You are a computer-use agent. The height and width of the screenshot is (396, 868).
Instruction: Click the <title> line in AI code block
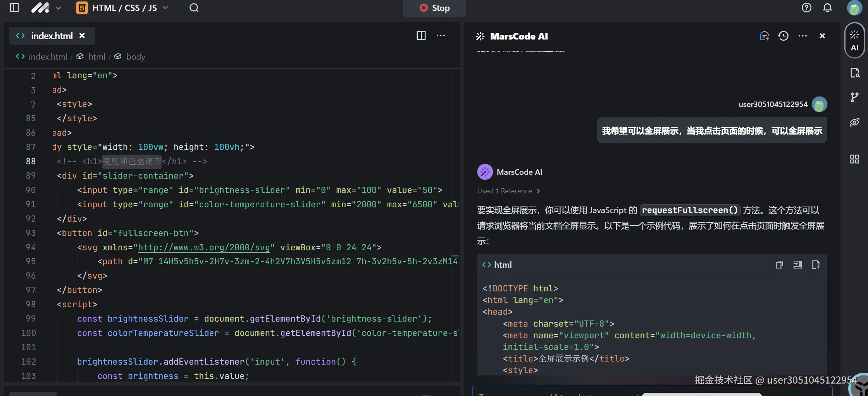tap(566, 359)
